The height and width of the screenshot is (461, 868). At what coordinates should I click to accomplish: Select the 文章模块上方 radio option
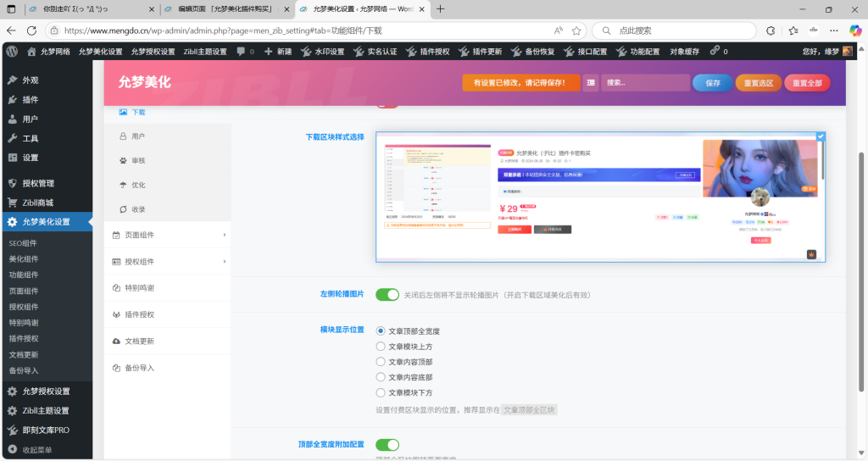381,347
